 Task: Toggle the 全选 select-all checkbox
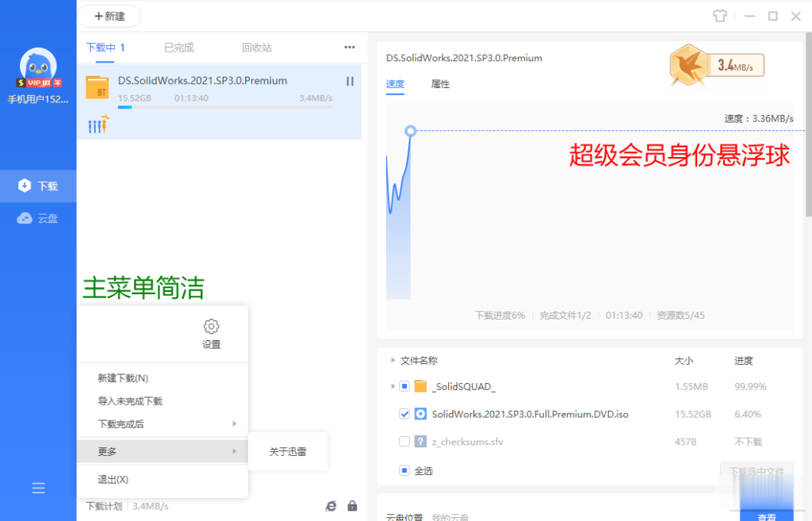pyautogui.click(x=404, y=470)
